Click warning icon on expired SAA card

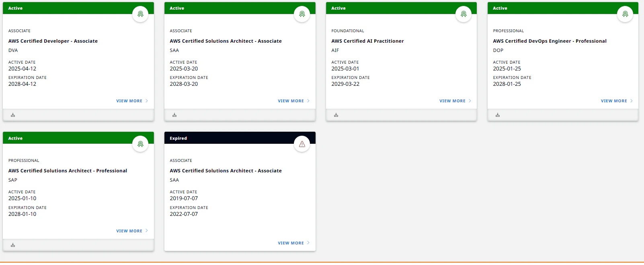302,144
